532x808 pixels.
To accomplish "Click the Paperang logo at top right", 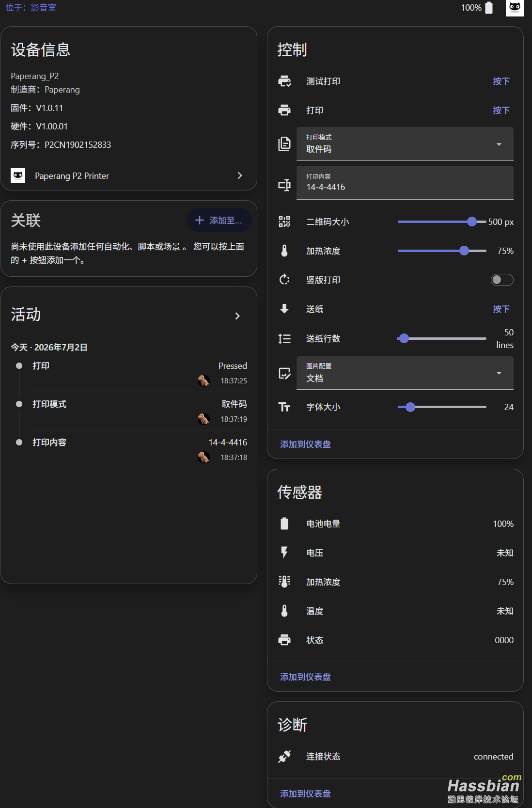I will [x=515, y=8].
